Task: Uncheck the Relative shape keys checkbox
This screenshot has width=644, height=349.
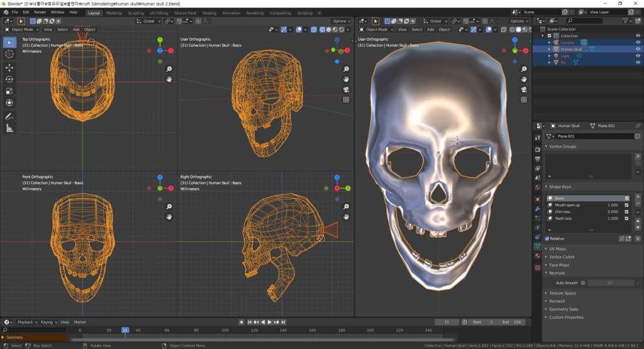Action: [x=547, y=239]
